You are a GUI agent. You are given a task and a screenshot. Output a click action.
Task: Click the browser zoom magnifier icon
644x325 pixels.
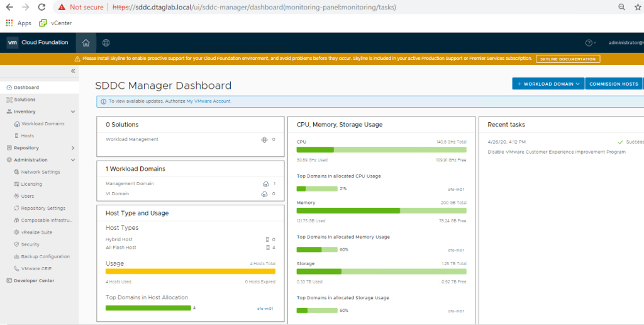click(x=622, y=7)
